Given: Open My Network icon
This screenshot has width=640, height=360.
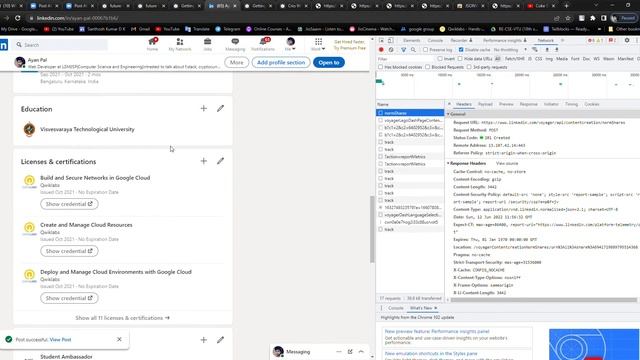Looking at the screenshot, I should 180,44.
